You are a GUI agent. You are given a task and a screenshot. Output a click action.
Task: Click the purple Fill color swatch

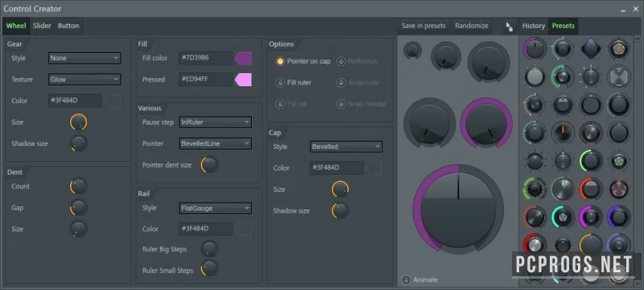pos(243,58)
